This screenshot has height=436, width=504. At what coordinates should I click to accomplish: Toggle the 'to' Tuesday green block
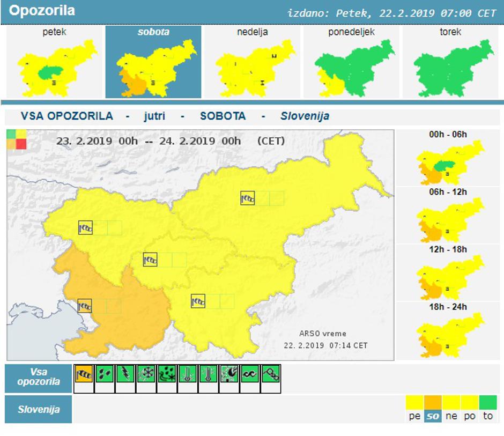(488, 401)
